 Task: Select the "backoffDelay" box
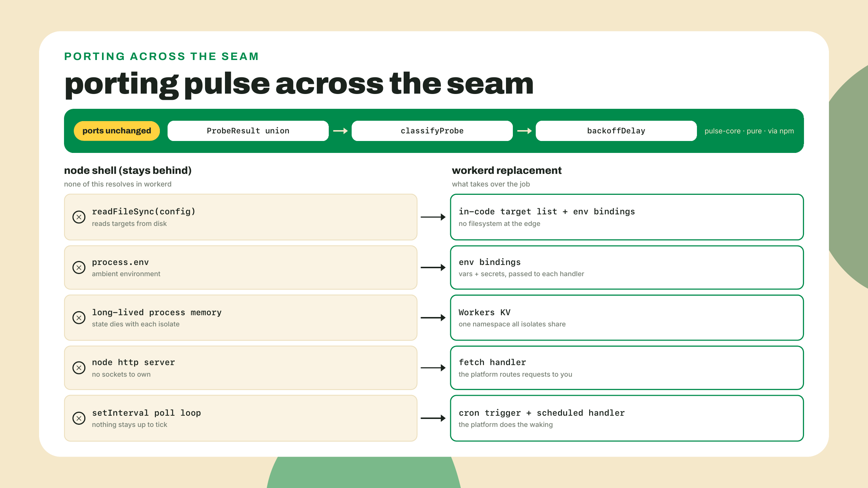click(x=616, y=131)
